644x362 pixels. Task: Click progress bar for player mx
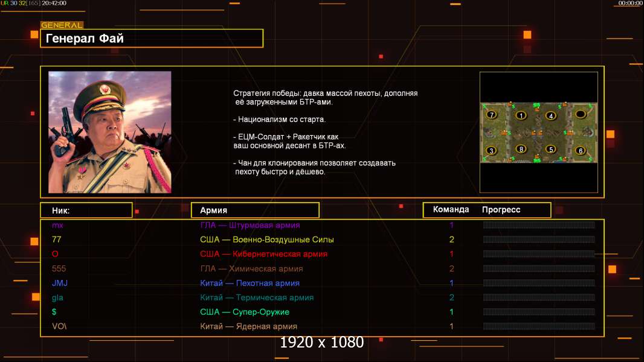(x=539, y=224)
